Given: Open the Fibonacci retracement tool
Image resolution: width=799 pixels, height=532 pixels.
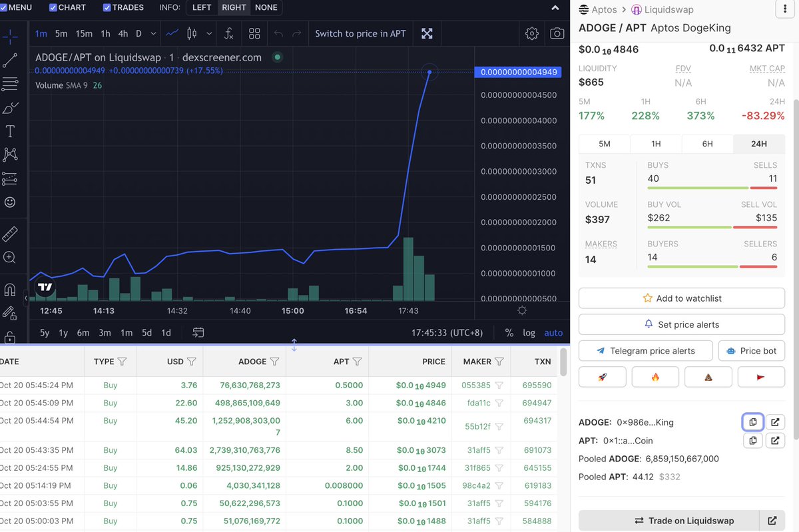Looking at the screenshot, I should click(10, 84).
